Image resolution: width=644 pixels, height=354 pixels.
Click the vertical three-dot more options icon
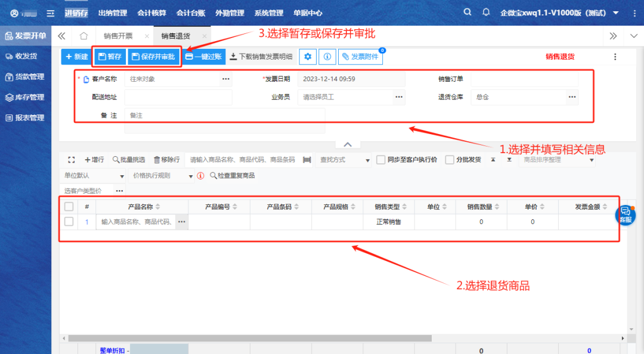(615, 57)
